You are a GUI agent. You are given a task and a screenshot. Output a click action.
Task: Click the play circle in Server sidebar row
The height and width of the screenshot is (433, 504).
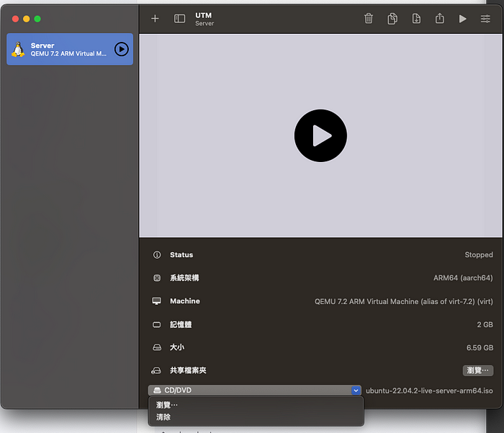[122, 49]
